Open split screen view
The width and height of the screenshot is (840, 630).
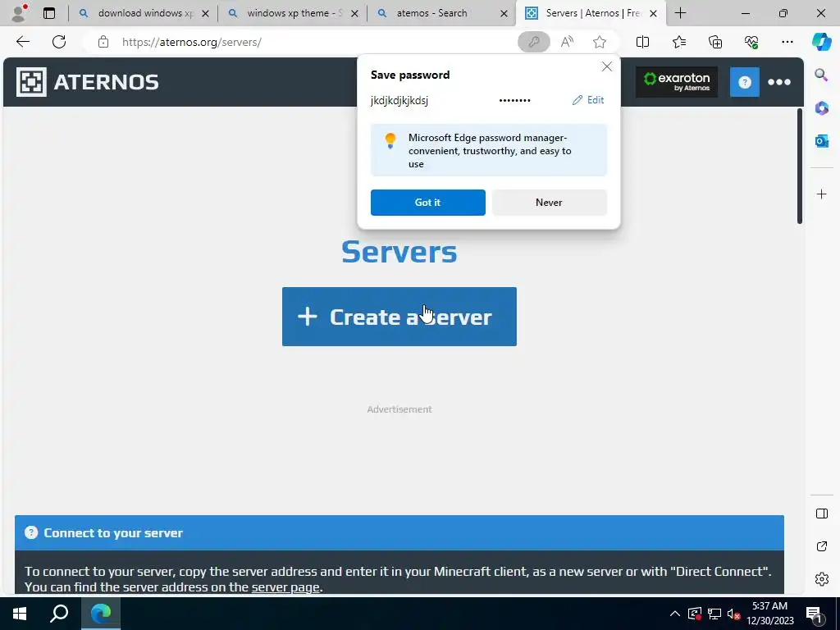[642, 42]
